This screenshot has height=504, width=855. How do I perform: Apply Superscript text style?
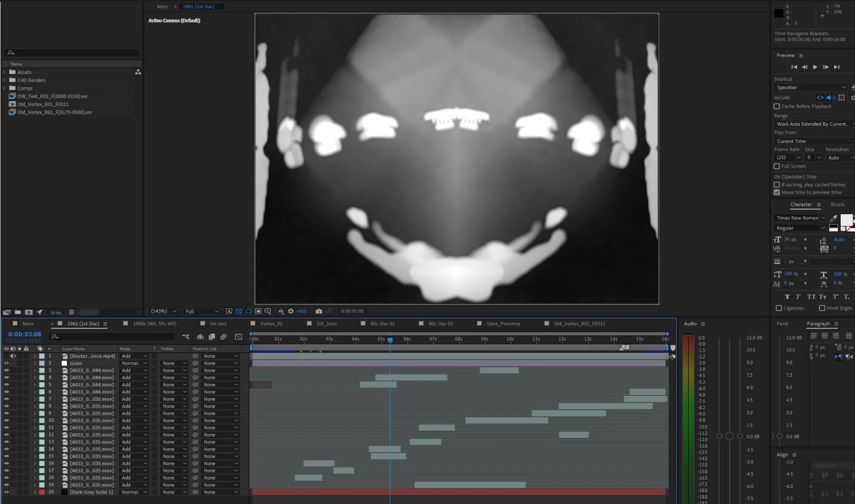(x=836, y=297)
